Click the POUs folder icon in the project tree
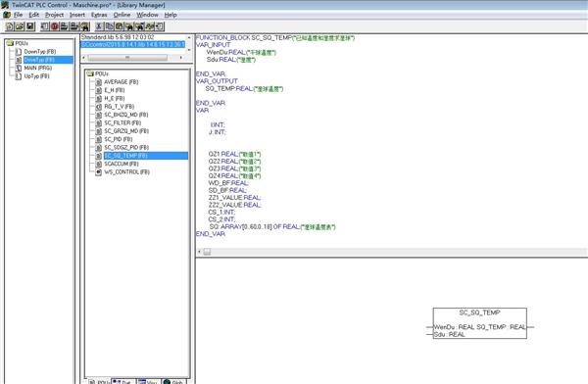The width and height of the screenshot is (588, 384). pyautogui.click(x=10, y=43)
